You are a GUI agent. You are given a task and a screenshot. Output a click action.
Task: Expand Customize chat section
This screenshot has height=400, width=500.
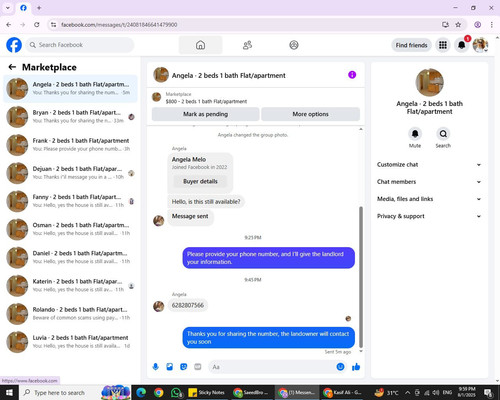click(x=429, y=165)
